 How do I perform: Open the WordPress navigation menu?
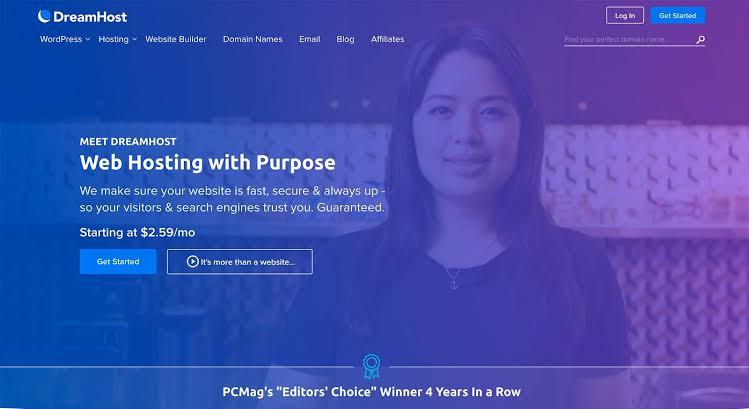pos(61,39)
